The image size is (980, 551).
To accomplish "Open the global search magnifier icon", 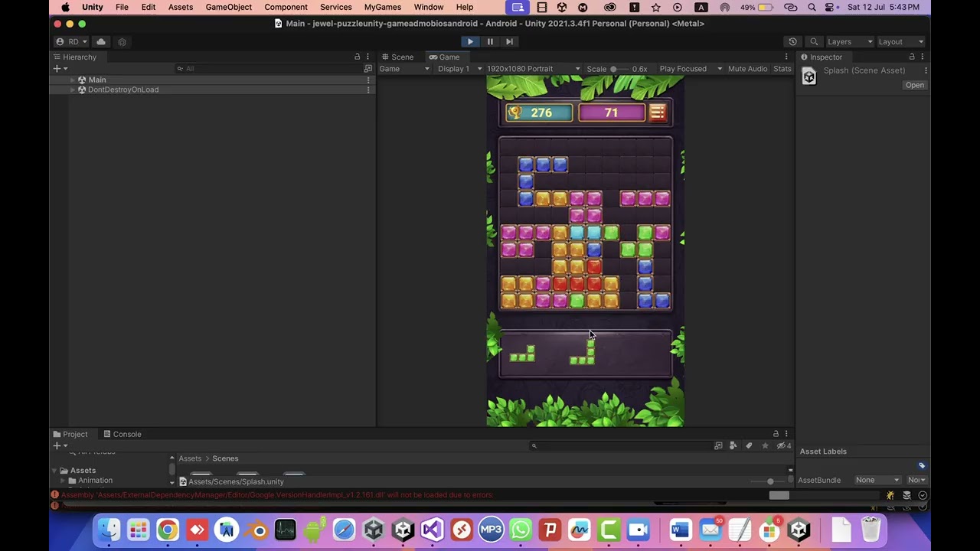I will [814, 41].
